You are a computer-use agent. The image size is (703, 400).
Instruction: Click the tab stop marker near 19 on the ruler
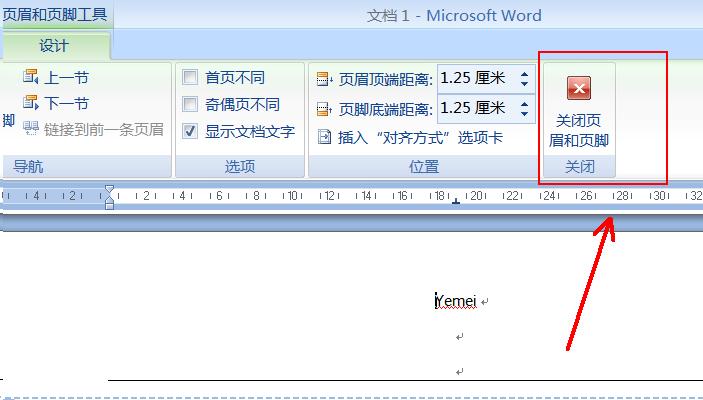[x=456, y=202]
